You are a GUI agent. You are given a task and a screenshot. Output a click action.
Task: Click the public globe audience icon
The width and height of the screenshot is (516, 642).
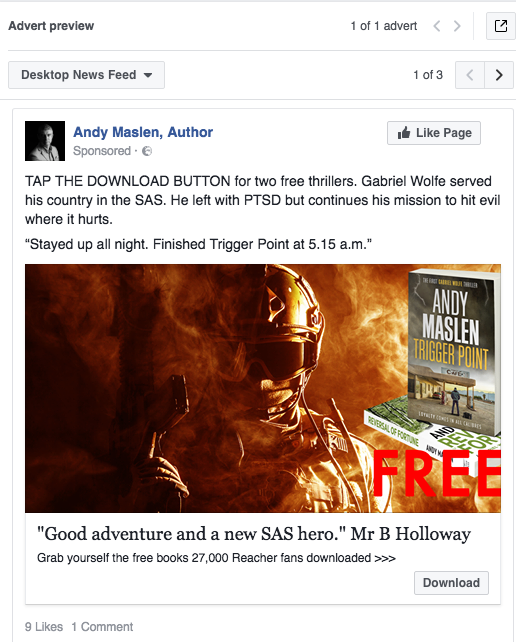click(x=147, y=151)
